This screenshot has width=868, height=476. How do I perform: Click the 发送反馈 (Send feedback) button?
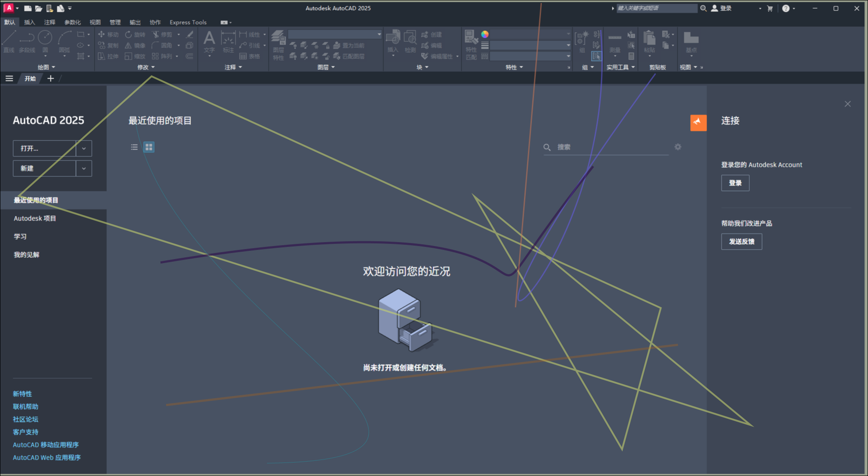point(741,241)
